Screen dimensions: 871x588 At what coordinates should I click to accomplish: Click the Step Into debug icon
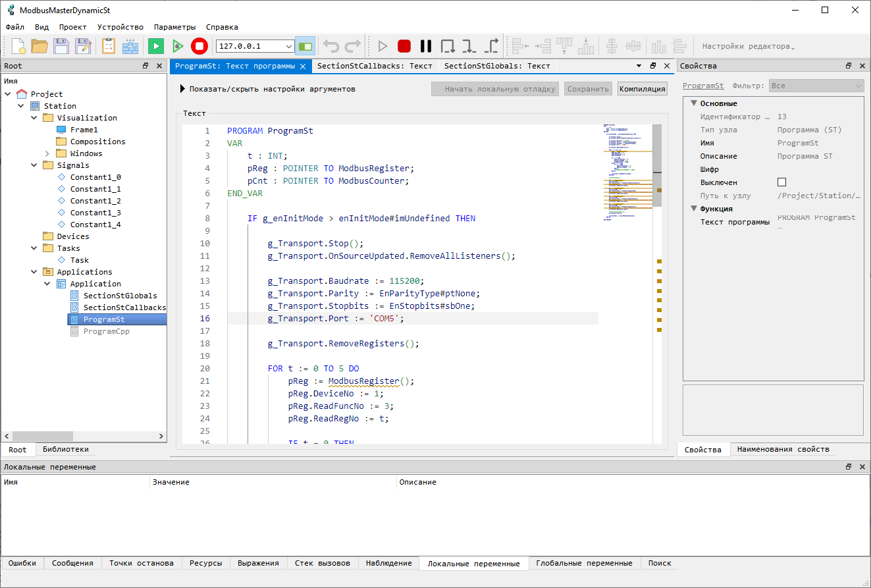tap(469, 46)
